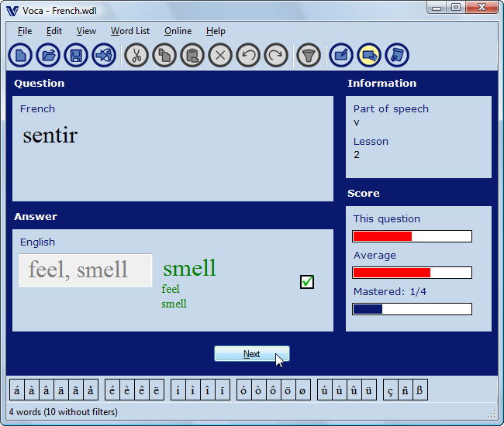Open the filter funnel tool
The image size is (504, 426).
(309, 55)
